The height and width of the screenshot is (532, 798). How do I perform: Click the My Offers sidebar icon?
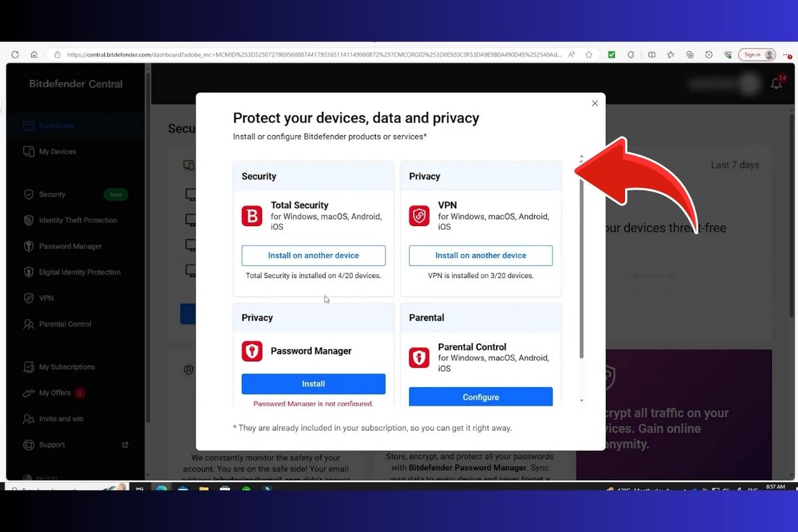(29, 392)
